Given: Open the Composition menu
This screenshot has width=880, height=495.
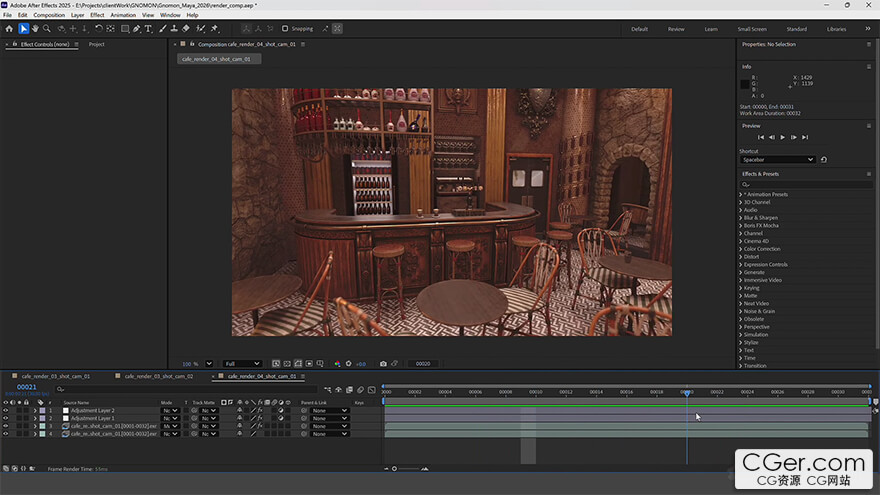Looking at the screenshot, I should pos(49,15).
